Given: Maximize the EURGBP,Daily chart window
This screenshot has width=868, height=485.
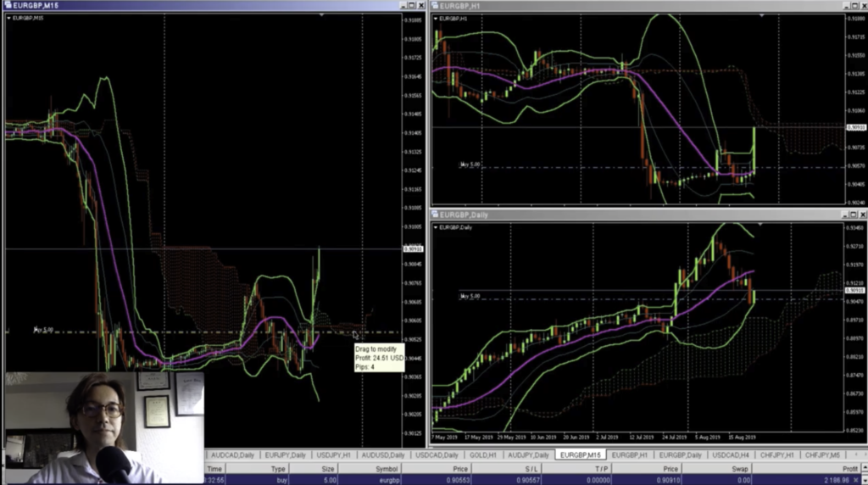Looking at the screenshot, I should pyautogui.click(x=854, y=215).
